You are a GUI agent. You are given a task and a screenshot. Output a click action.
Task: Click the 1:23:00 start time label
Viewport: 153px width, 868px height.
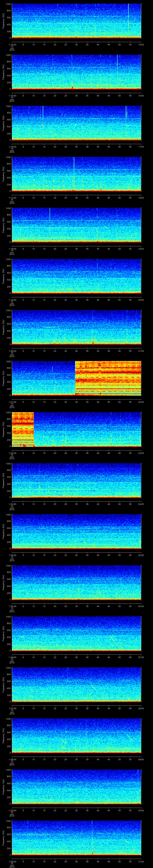point(12,504)
